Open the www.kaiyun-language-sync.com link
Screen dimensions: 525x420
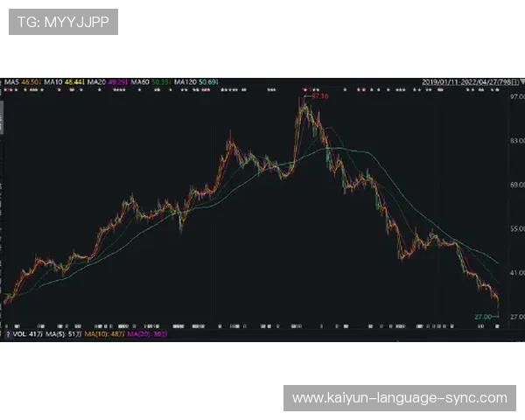pyautogui.click(x=399, y=398)
